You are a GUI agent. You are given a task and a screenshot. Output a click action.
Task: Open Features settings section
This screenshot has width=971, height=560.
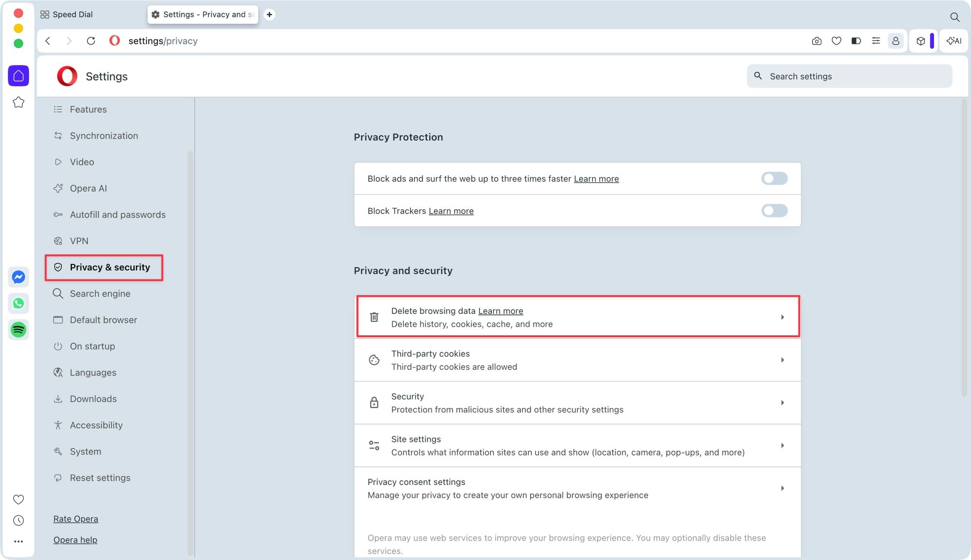tap(88, 109)
